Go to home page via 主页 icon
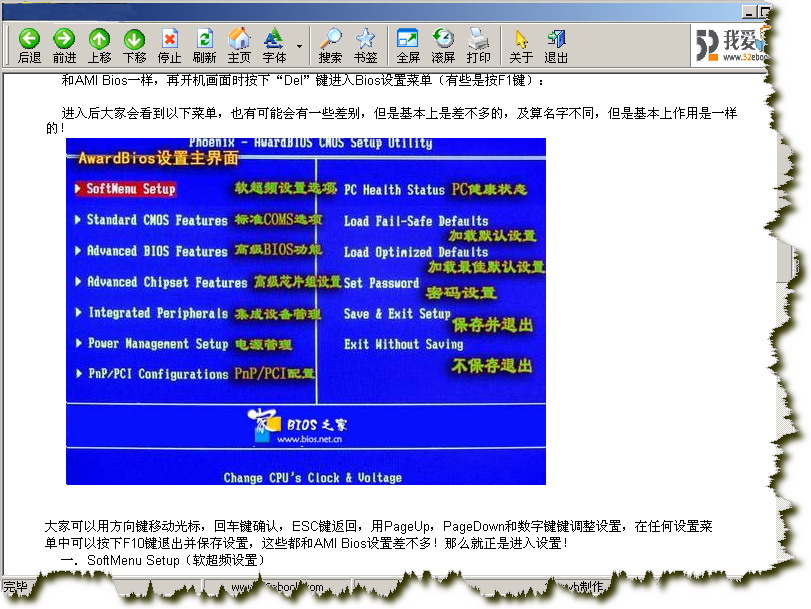The height and width of the screenshot is (609, 811). (x=239, y=46)
